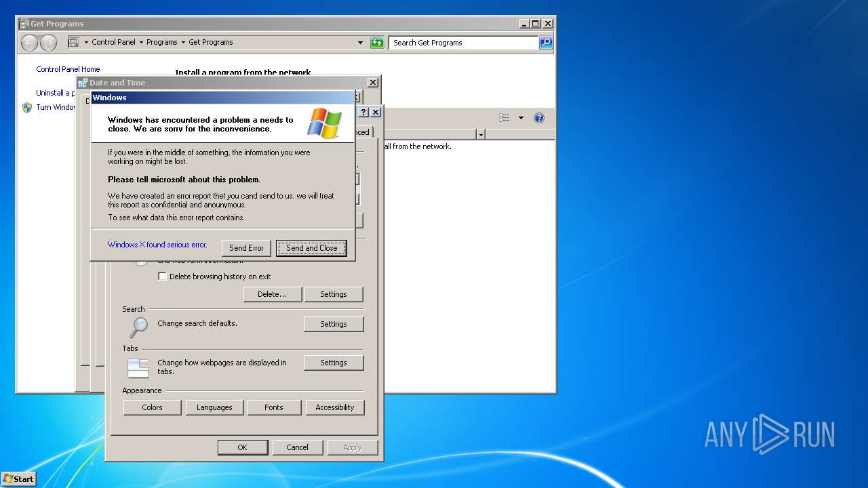Open the Colors appearance button

[152, 407]
